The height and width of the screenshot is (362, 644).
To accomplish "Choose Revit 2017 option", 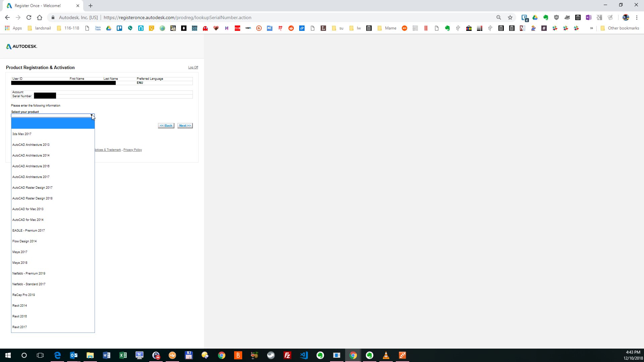I will 53,327.
